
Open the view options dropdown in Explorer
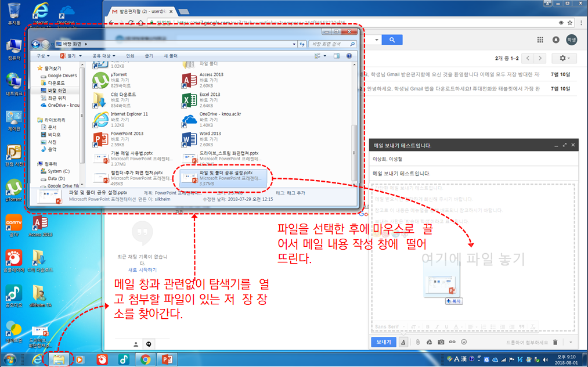pyautogui.click(x=324, y=56)
